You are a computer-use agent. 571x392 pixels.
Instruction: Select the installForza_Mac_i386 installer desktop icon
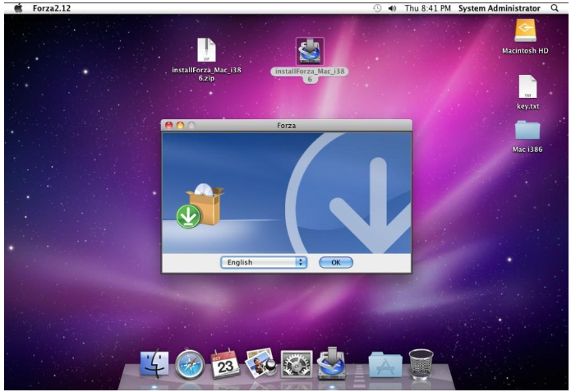pos(310,51)
